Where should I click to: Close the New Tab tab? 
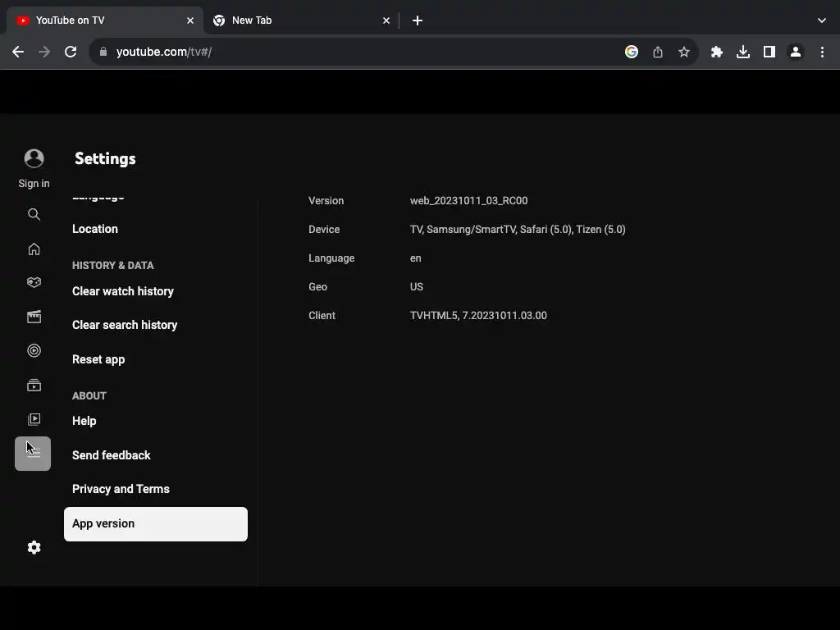tap(386, 21)
